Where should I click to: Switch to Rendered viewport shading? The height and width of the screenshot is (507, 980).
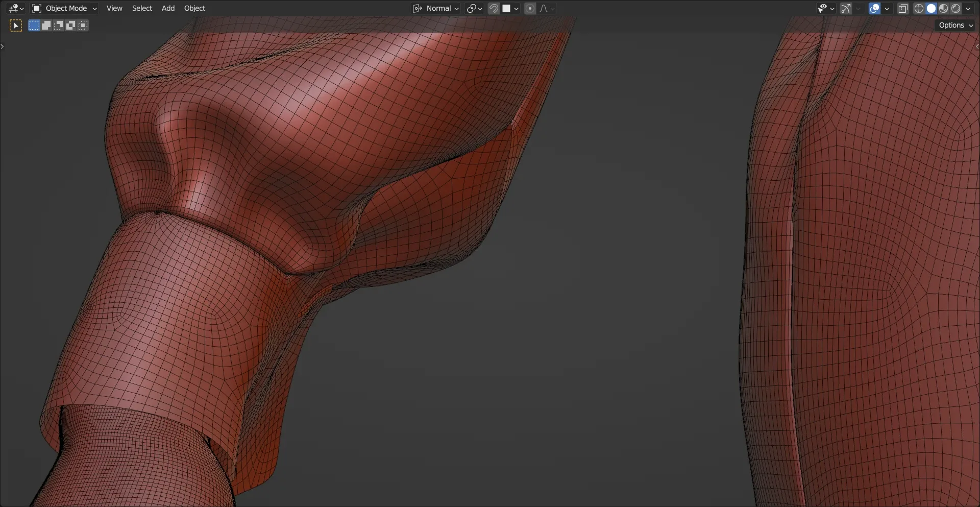955,8
